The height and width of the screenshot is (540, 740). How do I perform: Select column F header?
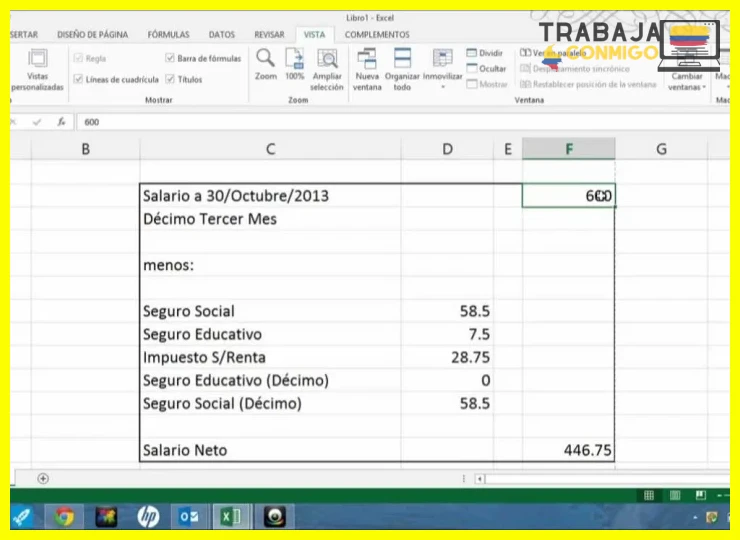(569, 149)
